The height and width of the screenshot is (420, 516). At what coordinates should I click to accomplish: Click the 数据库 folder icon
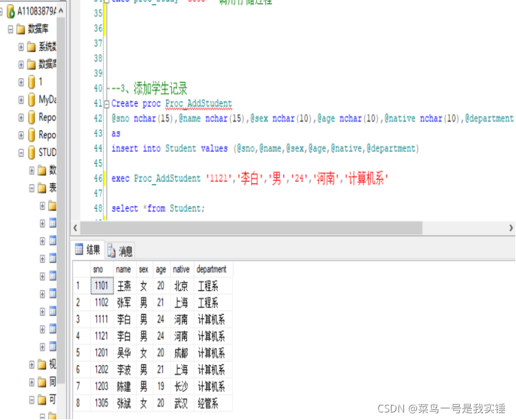[x=21, y=30]
